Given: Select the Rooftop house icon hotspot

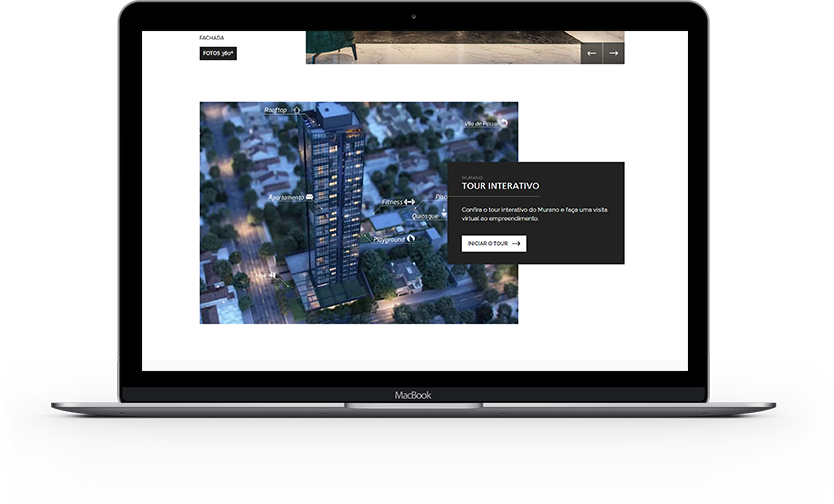Looking at the screenshot, I should 297,110.
